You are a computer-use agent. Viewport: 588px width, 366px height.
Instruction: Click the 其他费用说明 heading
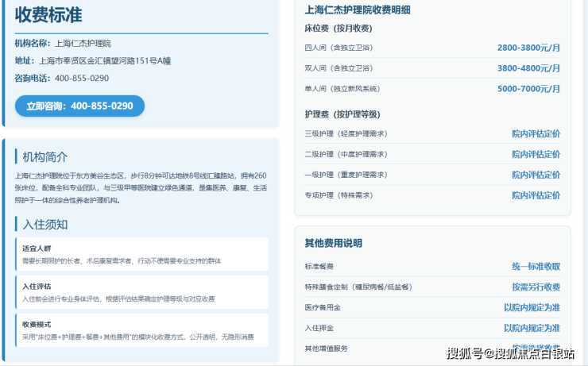click(334, 243)
